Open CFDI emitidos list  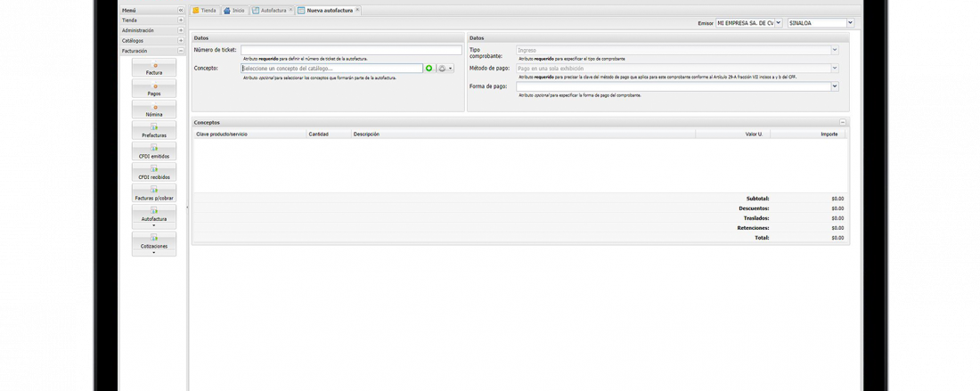pyautogui.click(x=154, y=152)
